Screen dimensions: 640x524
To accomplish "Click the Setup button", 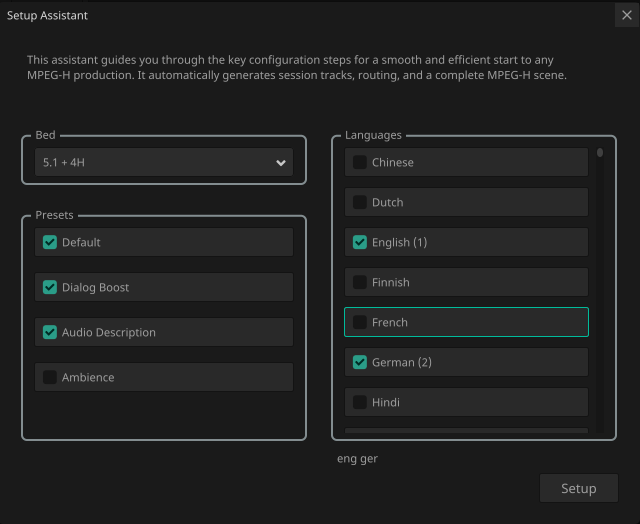I will [x=579, y=488].
